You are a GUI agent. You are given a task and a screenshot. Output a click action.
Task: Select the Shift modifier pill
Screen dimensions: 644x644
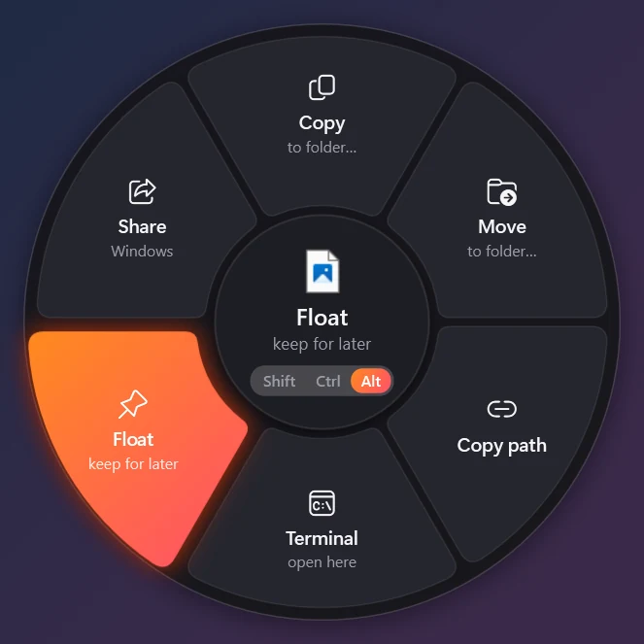tap(280, 381)
